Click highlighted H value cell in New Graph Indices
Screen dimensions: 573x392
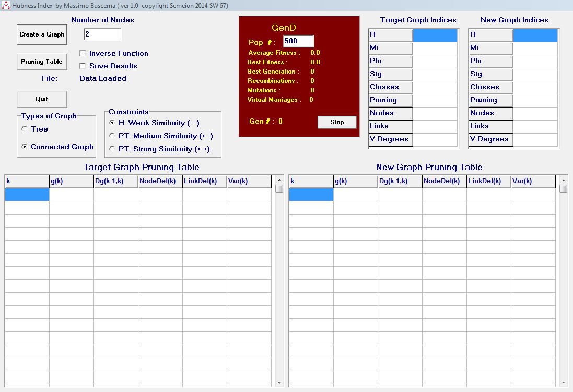tap(536, 35)
